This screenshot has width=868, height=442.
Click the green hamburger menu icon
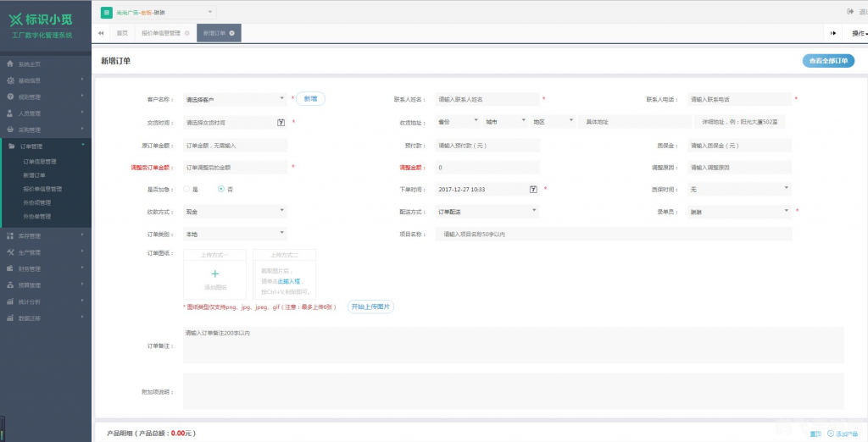pyautogui.click(x=106, y=12)
